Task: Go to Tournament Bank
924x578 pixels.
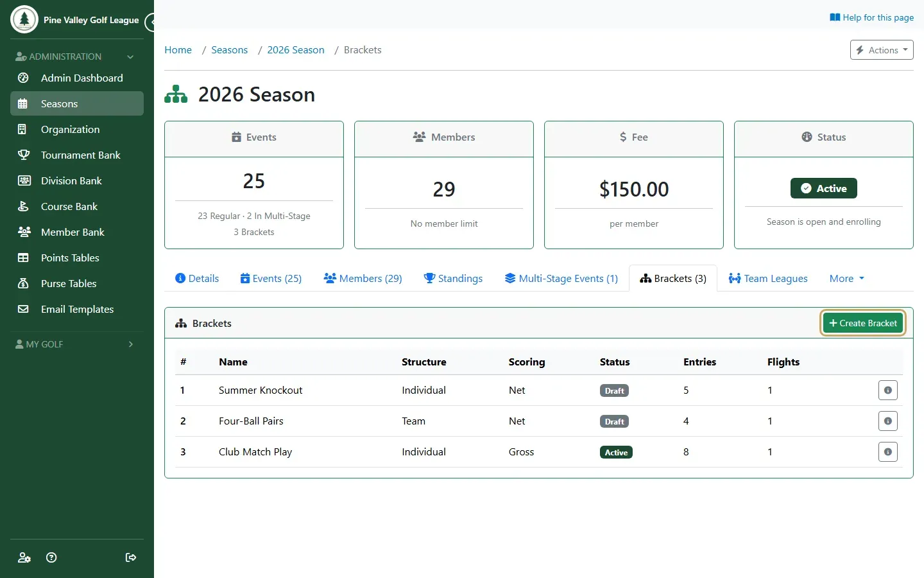Action: click(77, 155)
